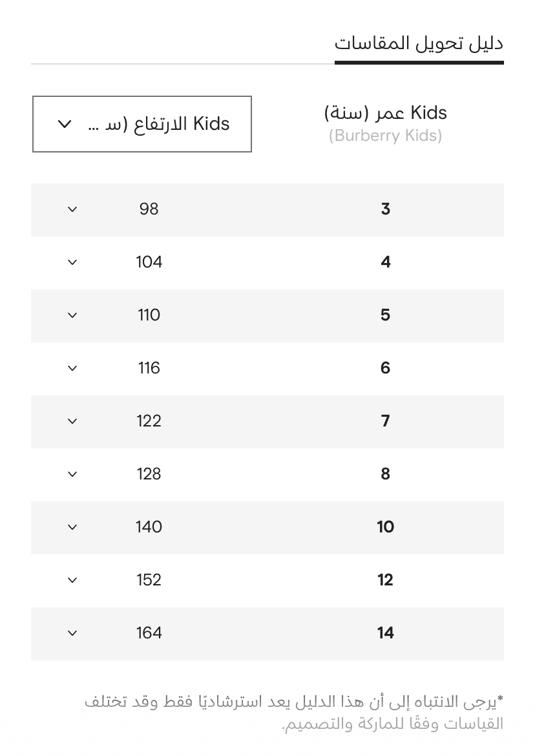Select the age 3 row
The width and height of the screenshot is (535, 756).
tap(267, 210)
